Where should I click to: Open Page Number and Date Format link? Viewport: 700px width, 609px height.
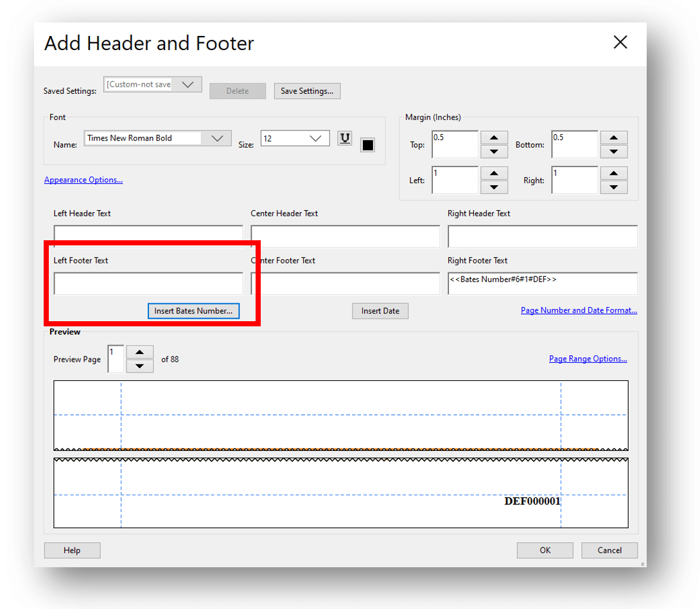(579, 310)
